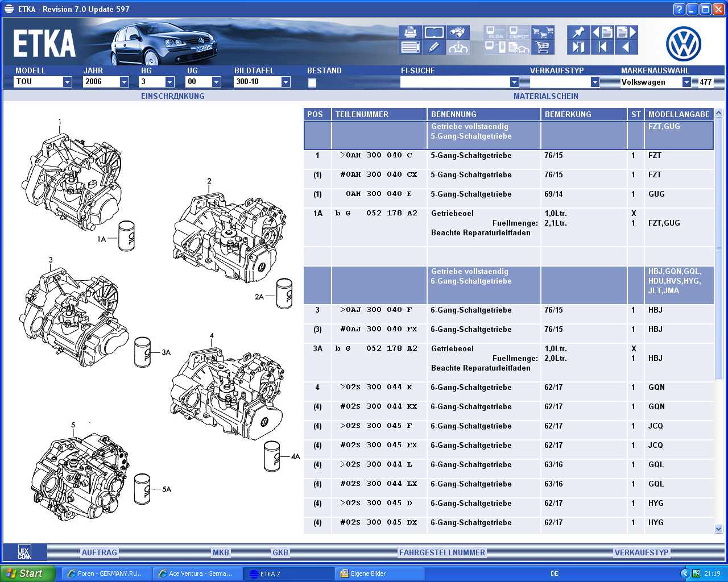Click the printer icon in the toolbar

tap(409, 32)
